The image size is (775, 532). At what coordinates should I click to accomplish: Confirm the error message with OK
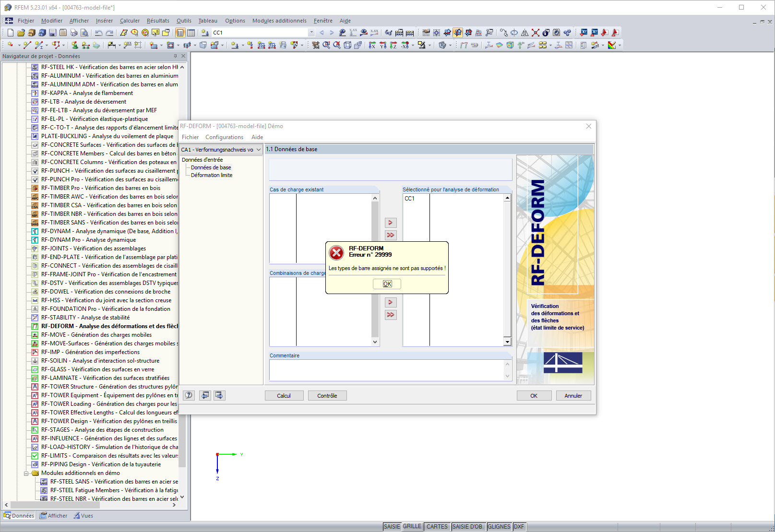[387, 284]
